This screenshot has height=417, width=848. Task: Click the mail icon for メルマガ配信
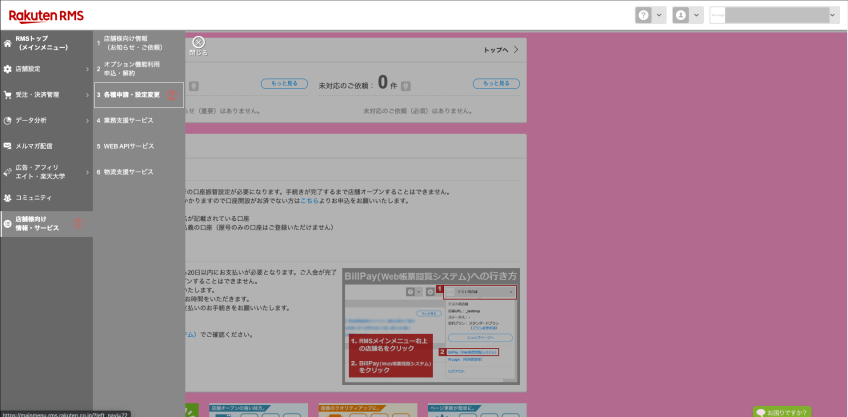[x=8, y=146]
